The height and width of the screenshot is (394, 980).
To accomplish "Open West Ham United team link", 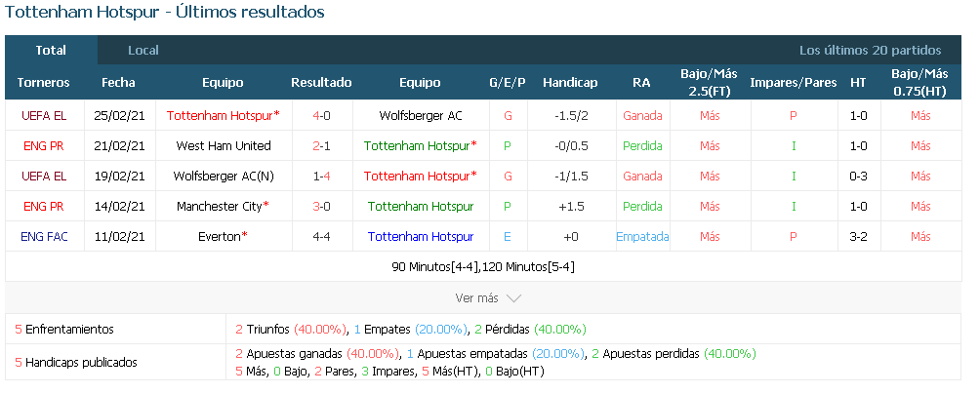I will (224, 145).
